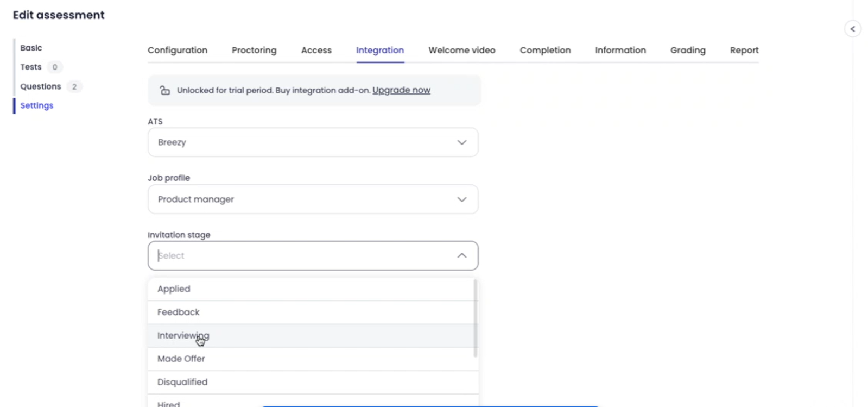
Task: Open the Questions section in sidebar
Action: 41,86
